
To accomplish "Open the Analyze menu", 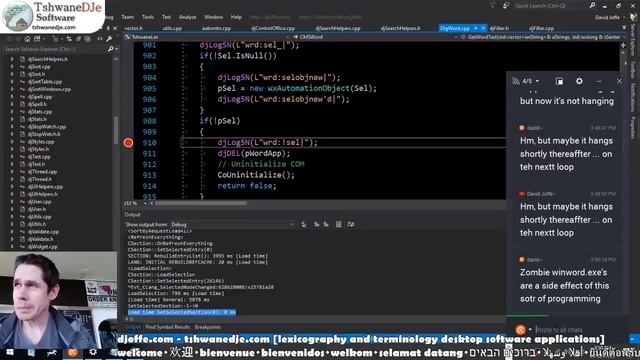I will coord(187,17).
